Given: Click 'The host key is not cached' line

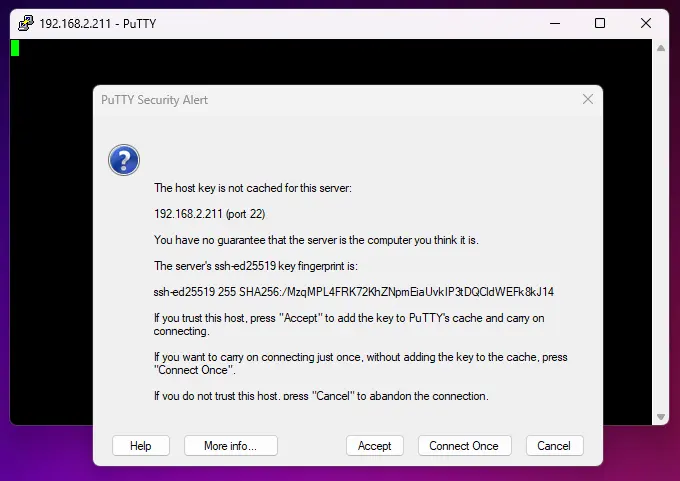Looking at the screenshot, I should 253,188.
